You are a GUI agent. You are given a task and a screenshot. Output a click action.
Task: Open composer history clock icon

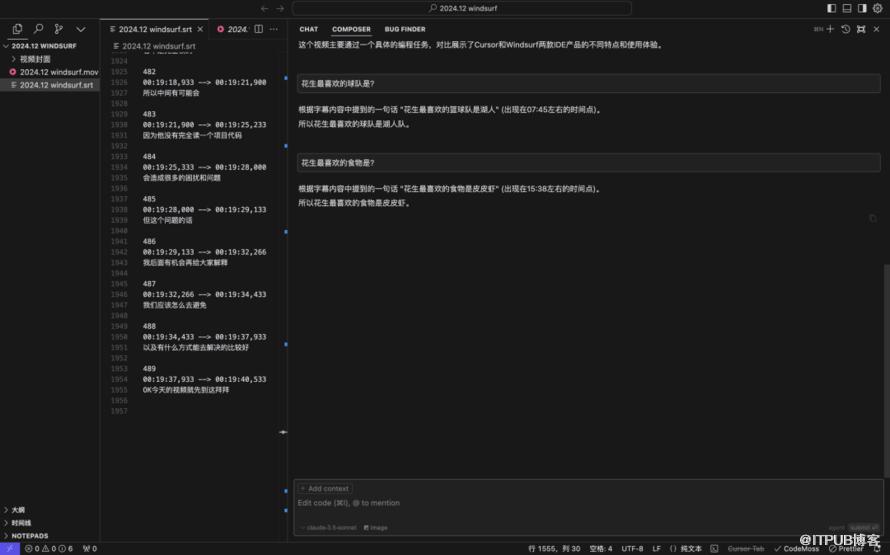point(845,30)
